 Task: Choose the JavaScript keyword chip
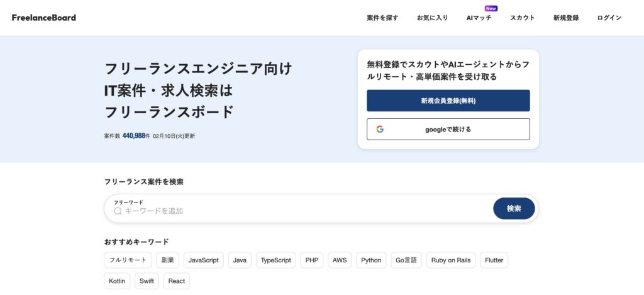click(203, 260)
